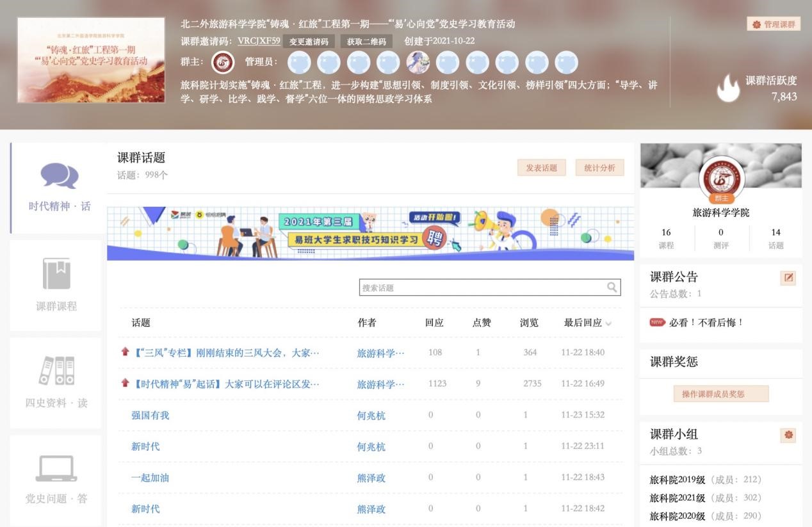Click 操作课群成员奖惩 button
812x527 pixels.
tap(720, 394)
